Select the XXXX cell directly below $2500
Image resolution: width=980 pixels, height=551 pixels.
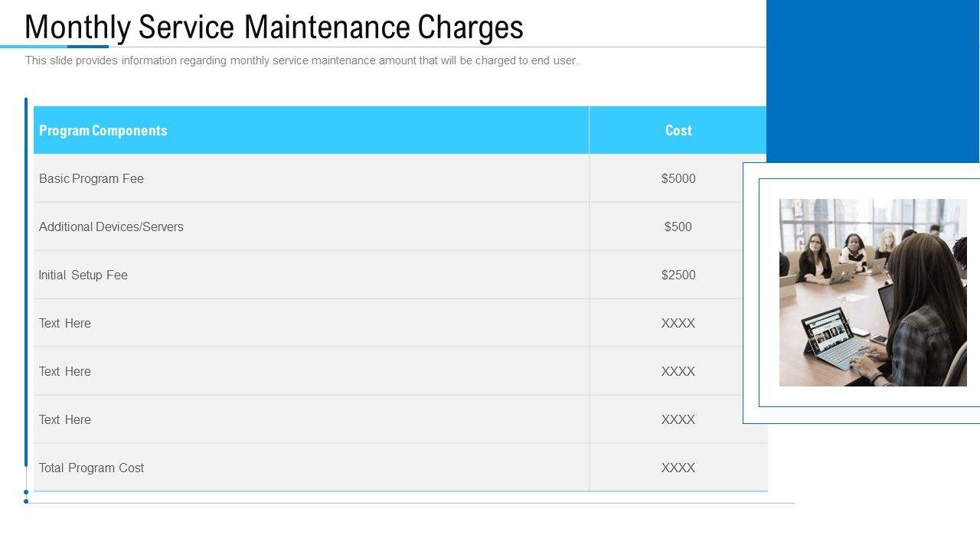point(678,324)
